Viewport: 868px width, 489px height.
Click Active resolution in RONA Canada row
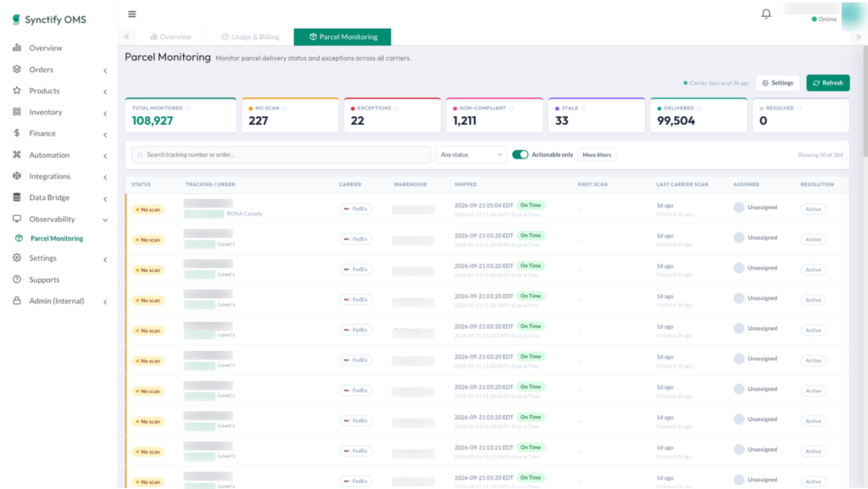(813, 209)
